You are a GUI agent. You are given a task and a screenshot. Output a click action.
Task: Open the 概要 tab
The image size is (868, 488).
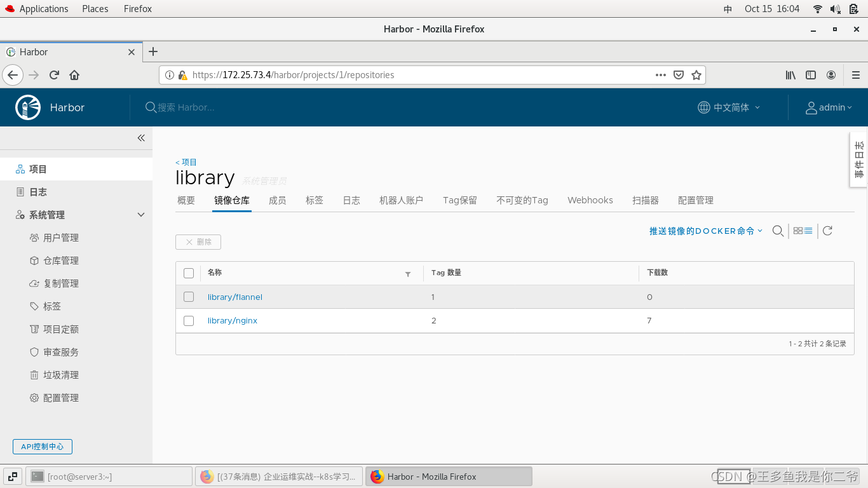click(186, 200)
